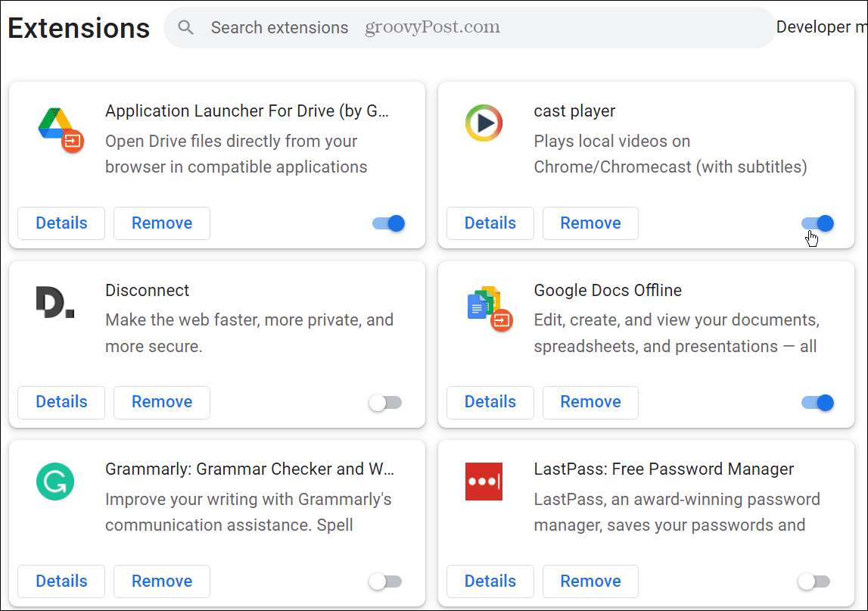This screenshot has width=868, height=611.
Task: Open Details for LastPass
Action: (490, 581)
